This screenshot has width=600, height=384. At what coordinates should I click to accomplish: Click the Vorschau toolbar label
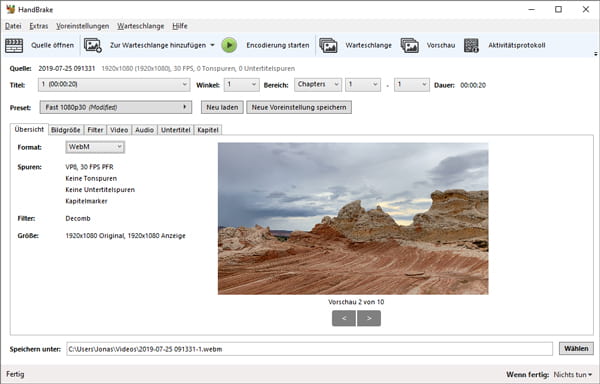pyautogui.click(x=441, y=45)
